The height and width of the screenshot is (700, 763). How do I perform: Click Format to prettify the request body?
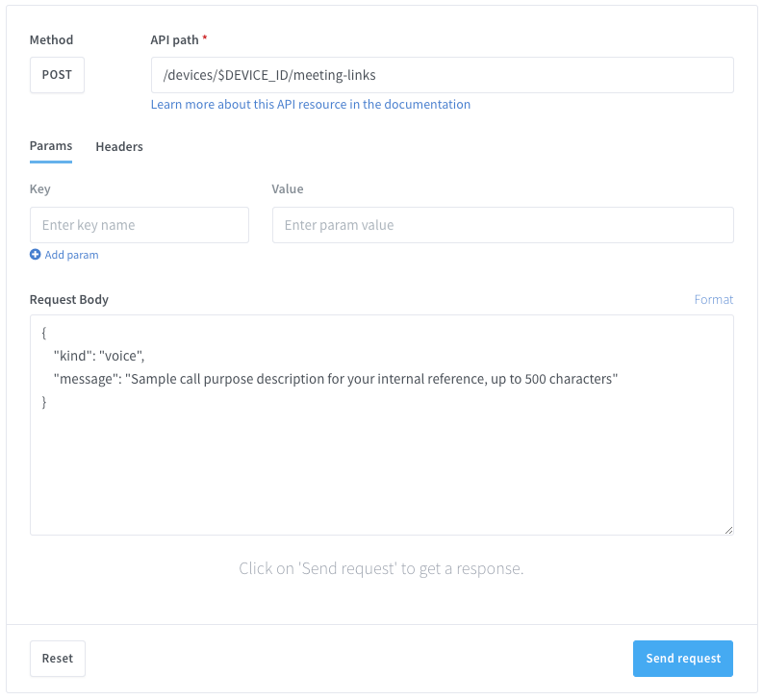click(714, 299)
